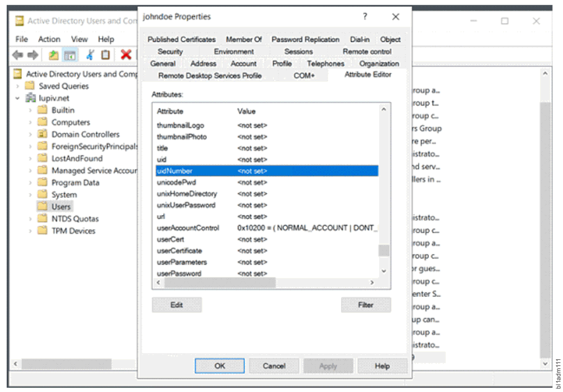Click the Paste clipboard icon

tap(105, 54)
